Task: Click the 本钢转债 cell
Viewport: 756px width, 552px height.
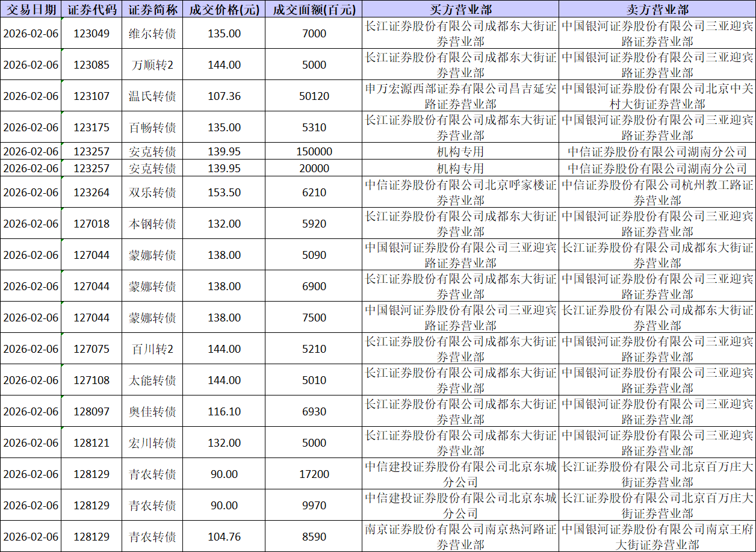Action: (x=152, y=224)
